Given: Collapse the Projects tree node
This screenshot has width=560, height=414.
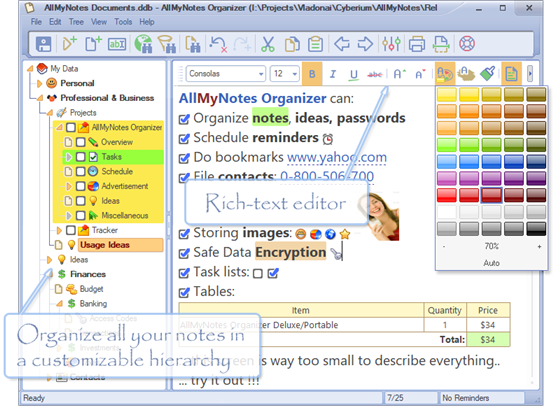Looking at the screenshot, I should 50,113.
